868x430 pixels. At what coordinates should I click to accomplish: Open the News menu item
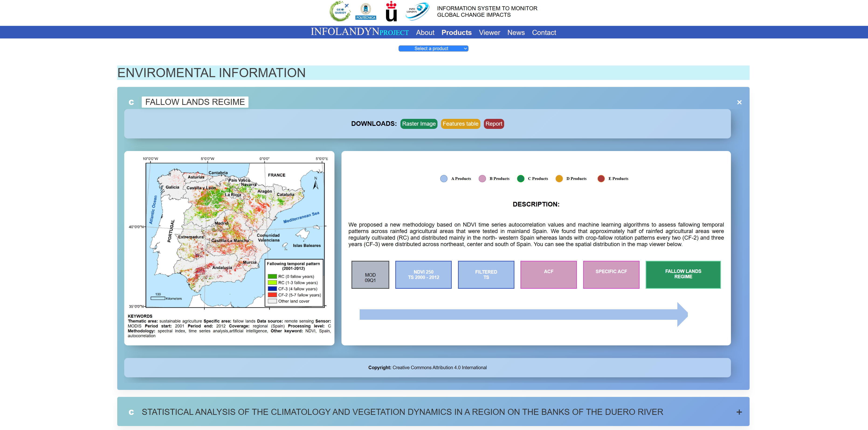coord(516,33)
